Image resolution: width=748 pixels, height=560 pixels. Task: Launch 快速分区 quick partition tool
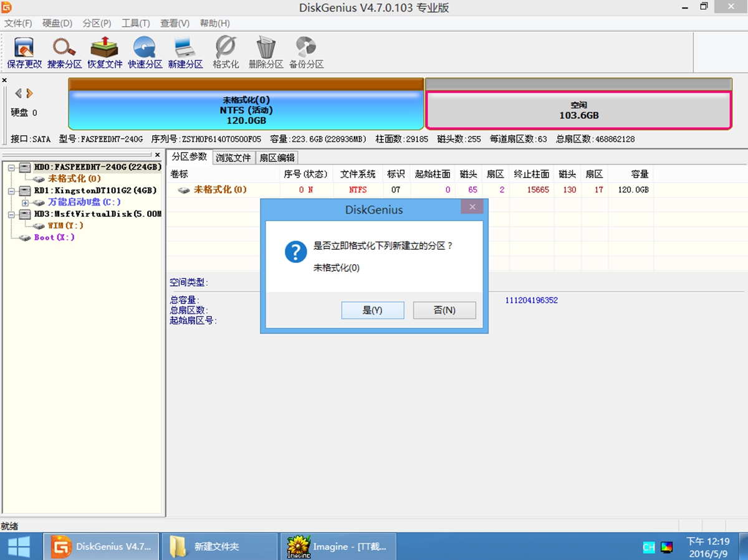(x=145, y=52)
